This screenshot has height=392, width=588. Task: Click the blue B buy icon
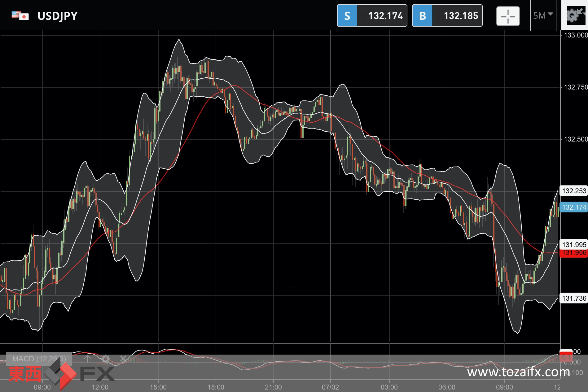point(422,16)
